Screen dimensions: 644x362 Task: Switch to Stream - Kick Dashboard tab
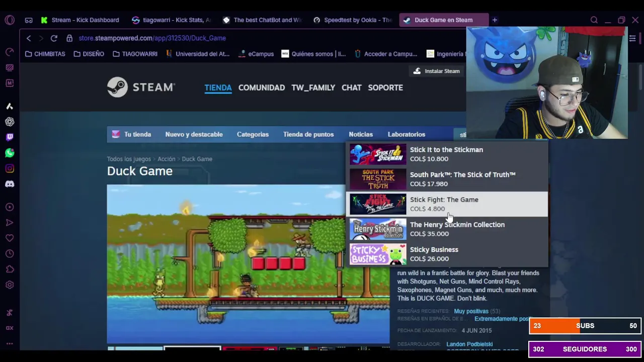(79, 20)
